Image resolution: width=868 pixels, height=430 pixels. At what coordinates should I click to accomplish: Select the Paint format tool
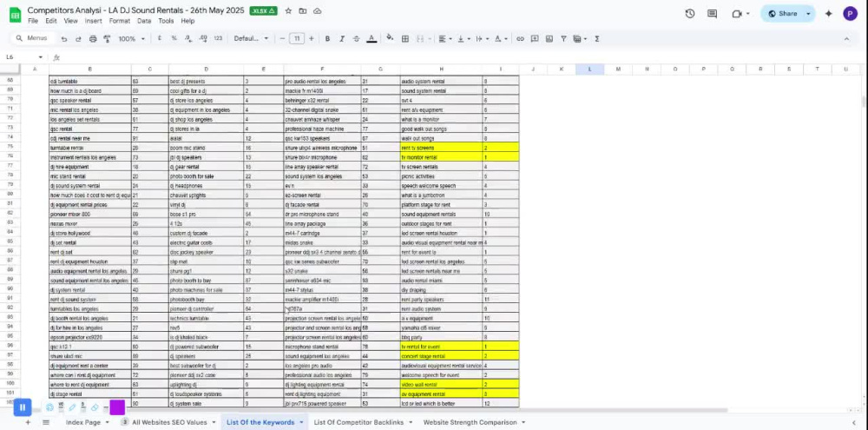coord(107,39)
